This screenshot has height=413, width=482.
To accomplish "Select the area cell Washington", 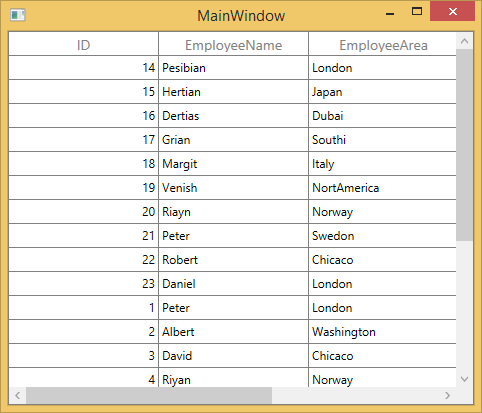I will [x=383, y=332].
